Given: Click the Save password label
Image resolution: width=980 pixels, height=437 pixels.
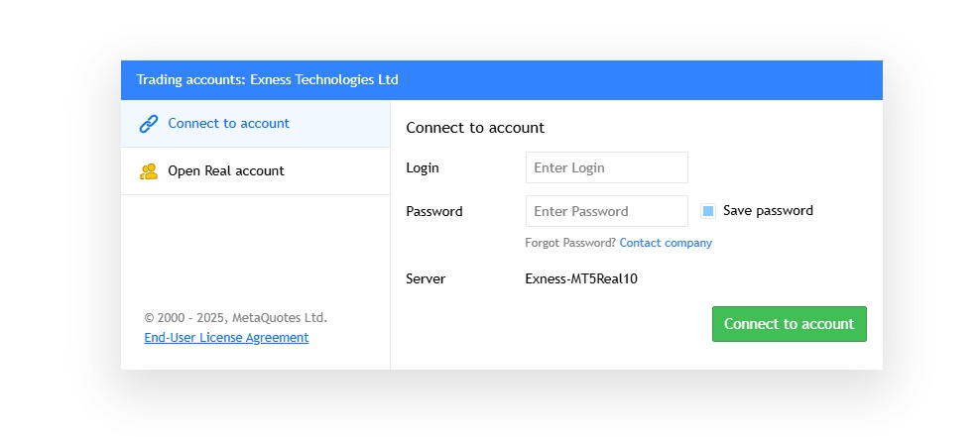Looking at the screenshot, I should (x=768, y=210).
